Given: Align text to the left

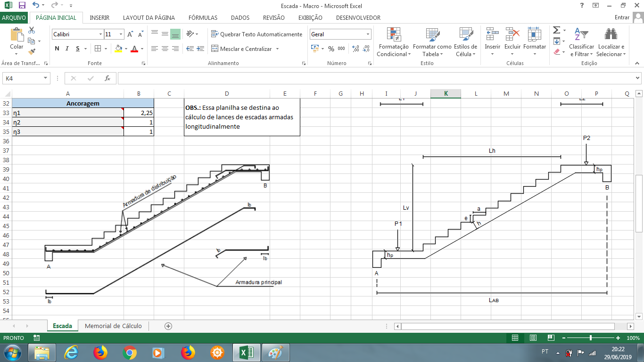Looking at the screenshot, I should [x=154, y=49].
